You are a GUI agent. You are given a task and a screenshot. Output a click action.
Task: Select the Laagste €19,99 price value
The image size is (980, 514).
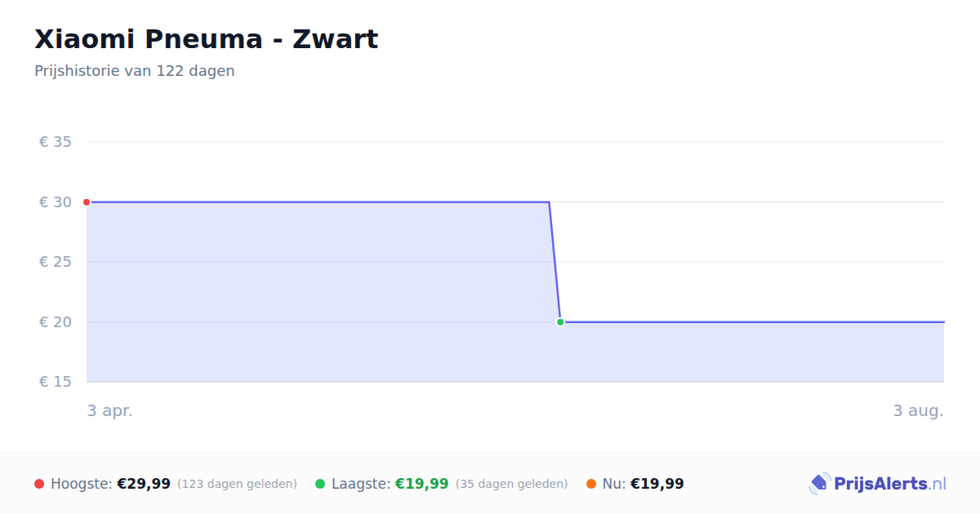click(x=422, y=484)
